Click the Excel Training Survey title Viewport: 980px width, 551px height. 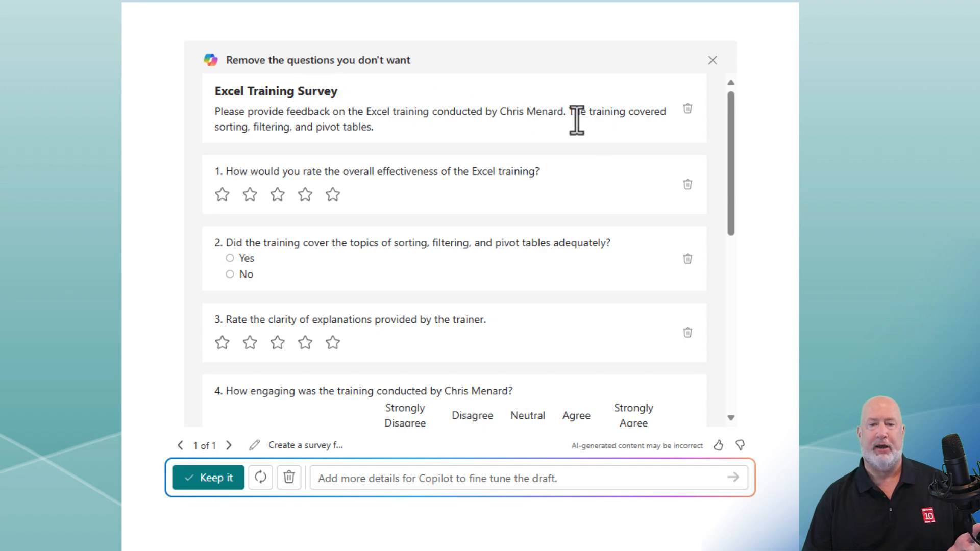point(276,91)
